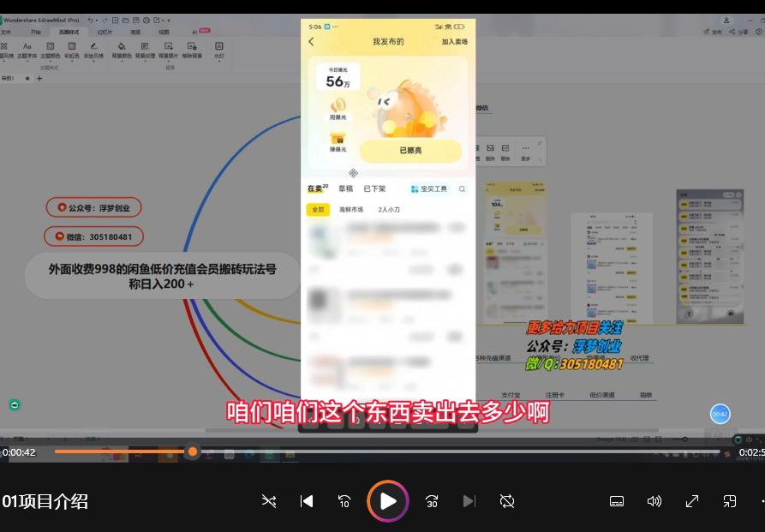Select the 海鲜市场 filter chip
The height and width of the screenshot is (532, 765).
[x=351, y=209]
